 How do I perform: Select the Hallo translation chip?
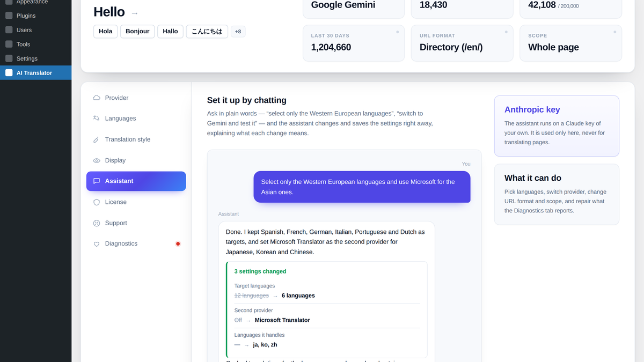coord(170,31)
